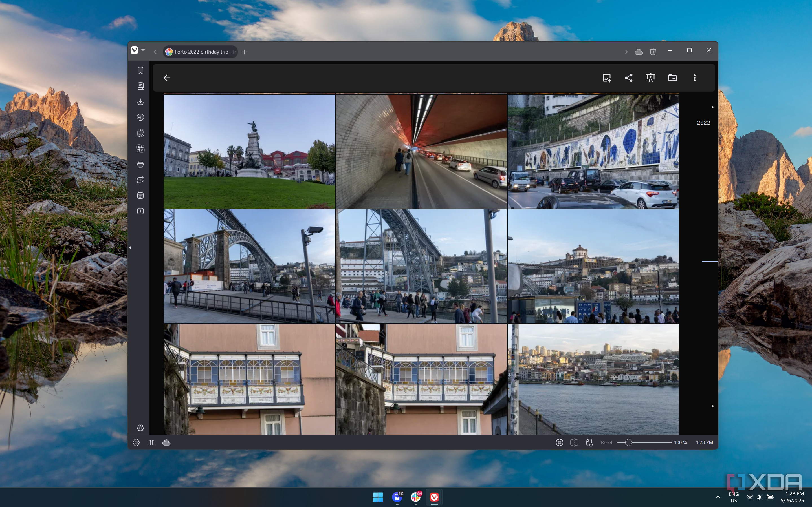Open the left balcony building photo

tap(249, 380)
